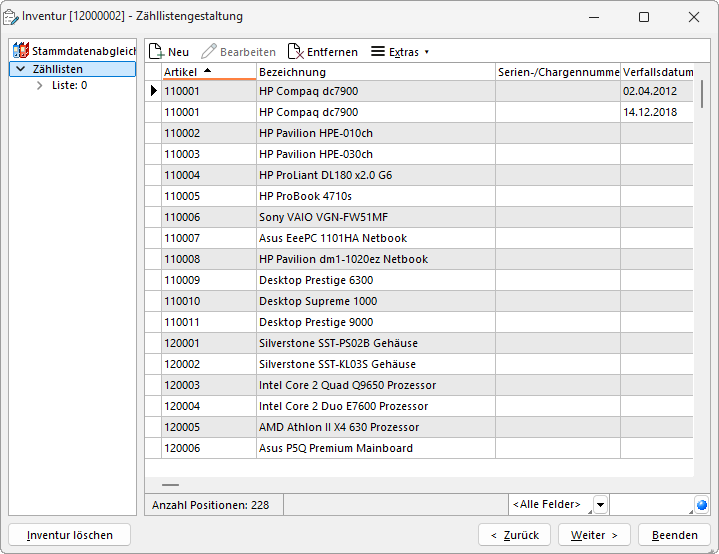Open the Alle Felder dropdown arrow

[600, 505]
